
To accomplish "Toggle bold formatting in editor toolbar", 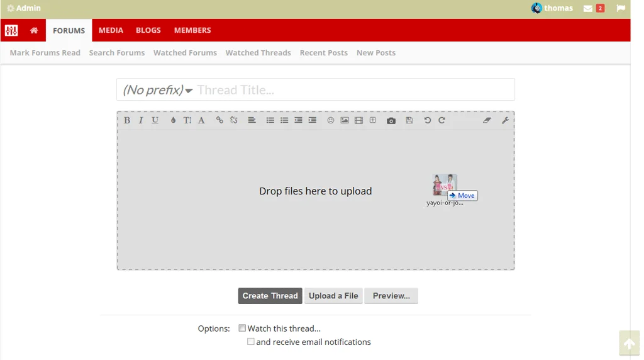I will pyautogui.click(x=127, y=120).
